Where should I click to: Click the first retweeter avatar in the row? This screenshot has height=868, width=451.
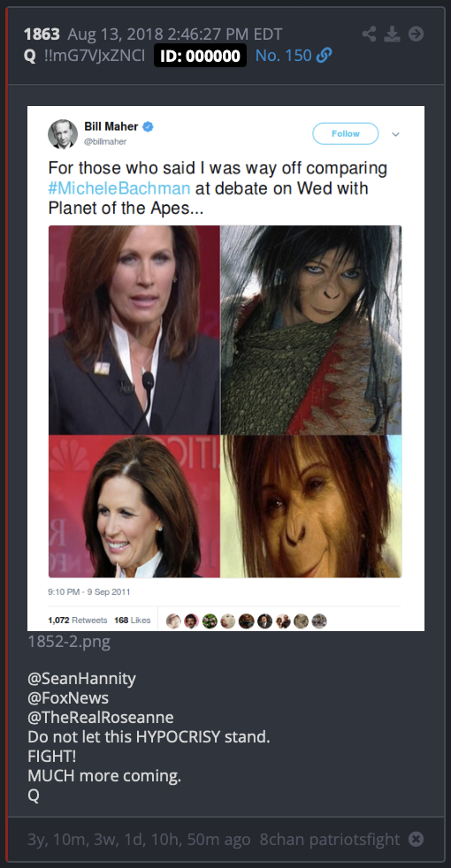(173, 621)
